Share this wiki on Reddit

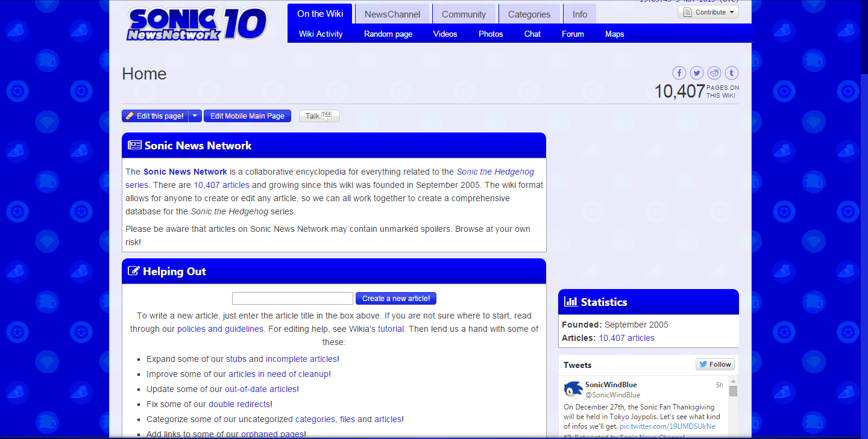(714, 73)
